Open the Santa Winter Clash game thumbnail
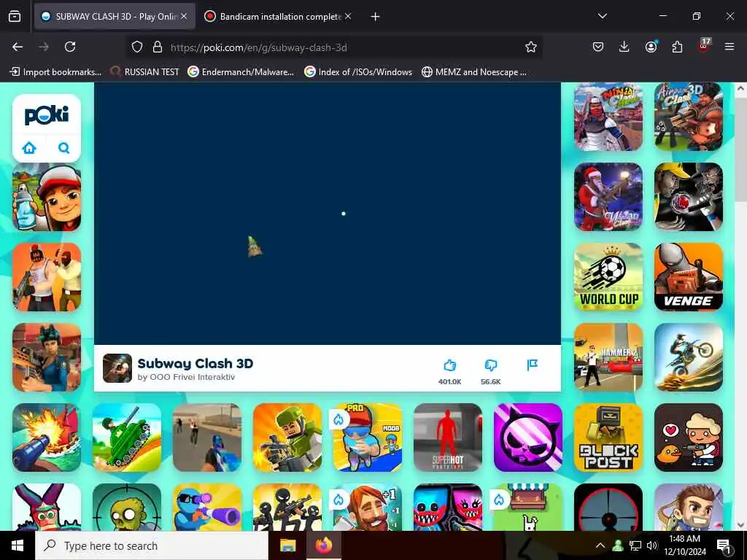 coord(608,197)
